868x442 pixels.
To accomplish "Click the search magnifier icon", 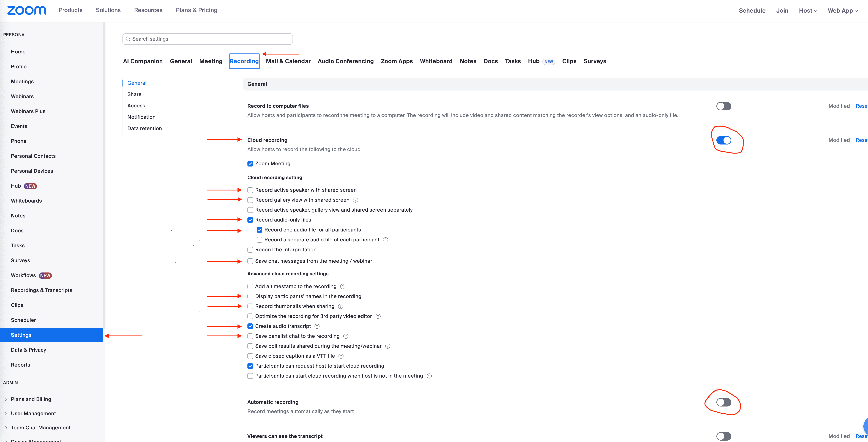I will (128, 39).
